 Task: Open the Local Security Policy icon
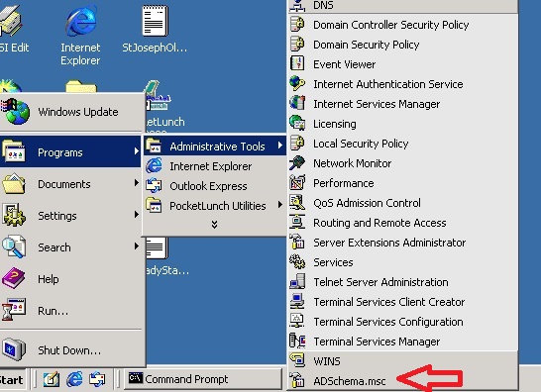[297, 144]
